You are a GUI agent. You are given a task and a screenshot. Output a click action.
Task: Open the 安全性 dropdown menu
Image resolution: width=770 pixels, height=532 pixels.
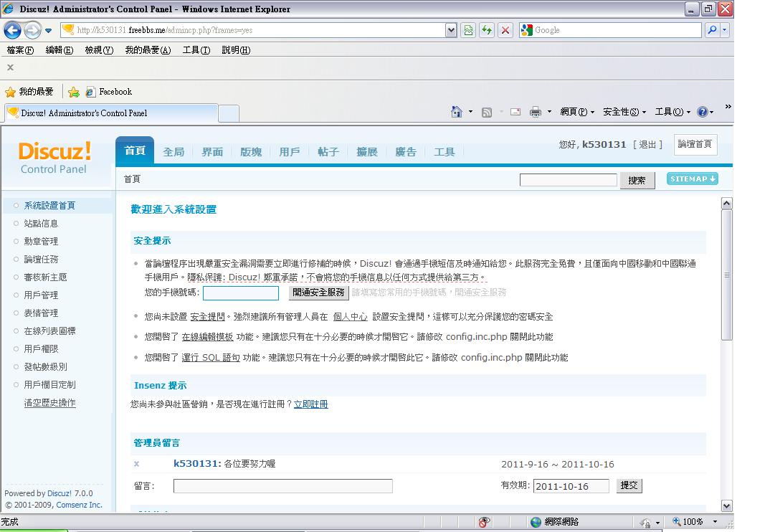tap(624, 112)
